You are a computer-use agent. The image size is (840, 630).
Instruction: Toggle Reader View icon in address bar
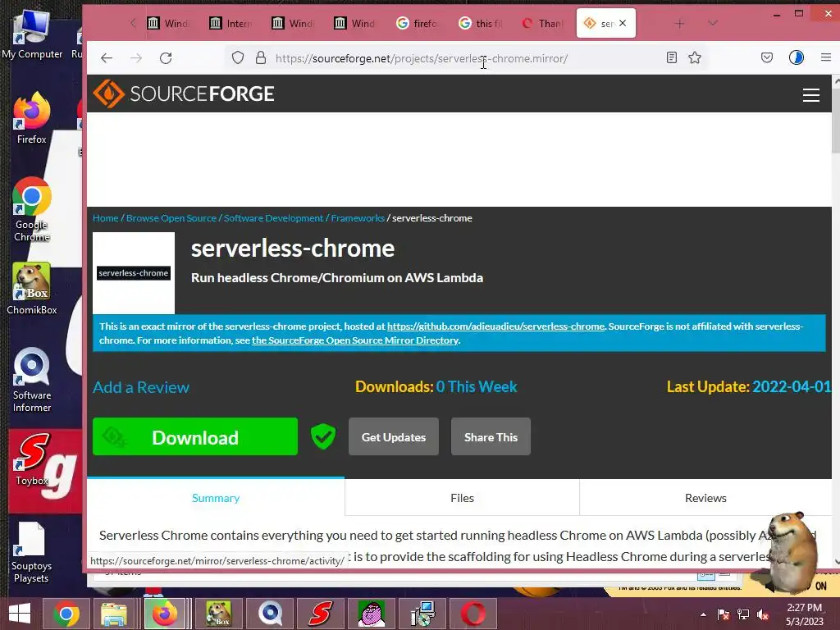pos(672,57)
